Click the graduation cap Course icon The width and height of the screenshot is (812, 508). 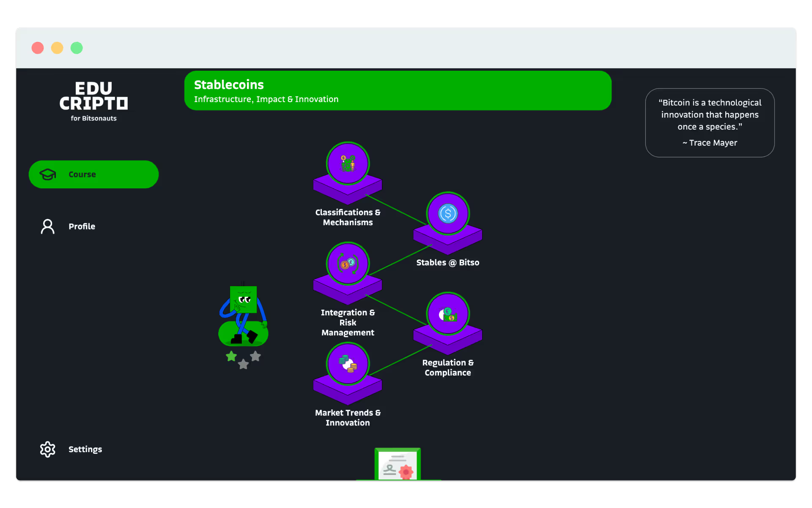[48, 174]
